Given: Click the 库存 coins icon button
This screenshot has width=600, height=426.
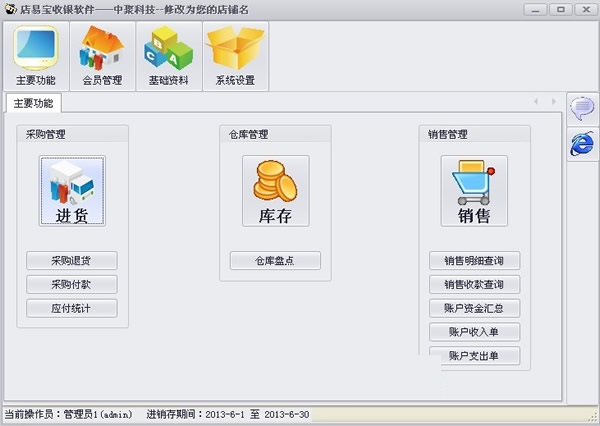Looking at the screenshot, I should pos(276,191).
